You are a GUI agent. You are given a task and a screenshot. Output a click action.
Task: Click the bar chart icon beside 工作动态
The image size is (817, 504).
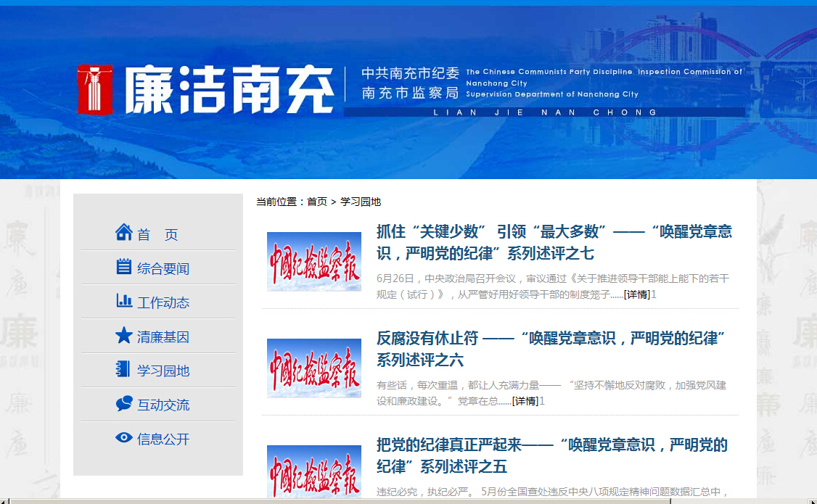124,301
